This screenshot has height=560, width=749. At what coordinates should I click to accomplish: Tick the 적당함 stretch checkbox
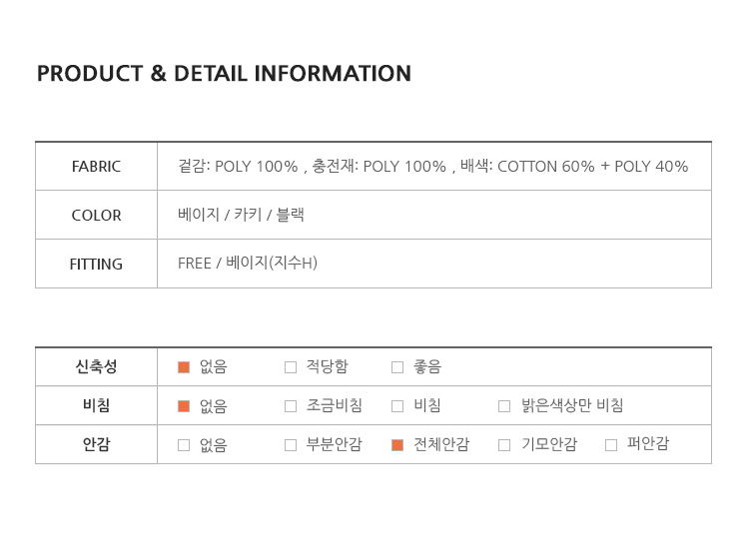tap(291, 366)
